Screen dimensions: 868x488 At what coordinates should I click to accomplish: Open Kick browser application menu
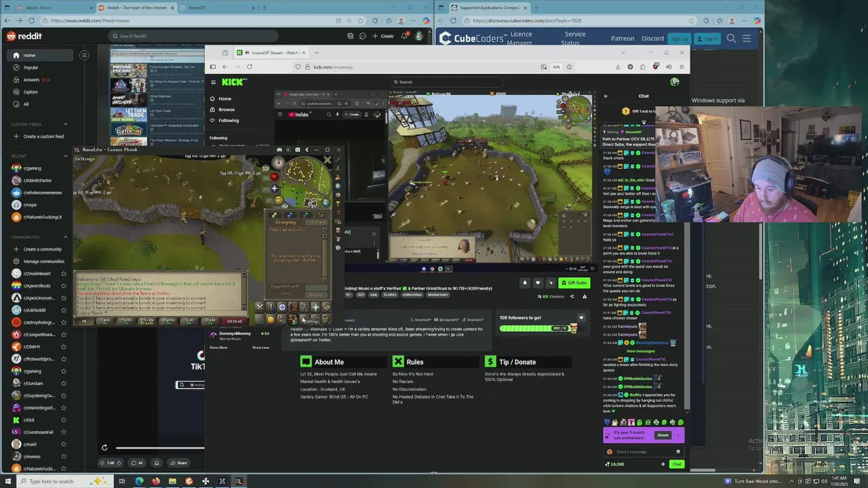(x=681, y=66)
